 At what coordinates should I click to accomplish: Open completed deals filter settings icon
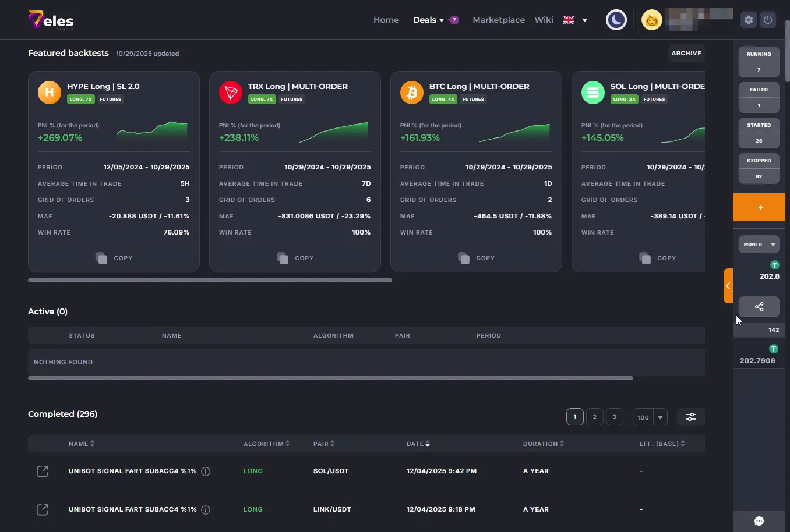click(x=690, y=417)
